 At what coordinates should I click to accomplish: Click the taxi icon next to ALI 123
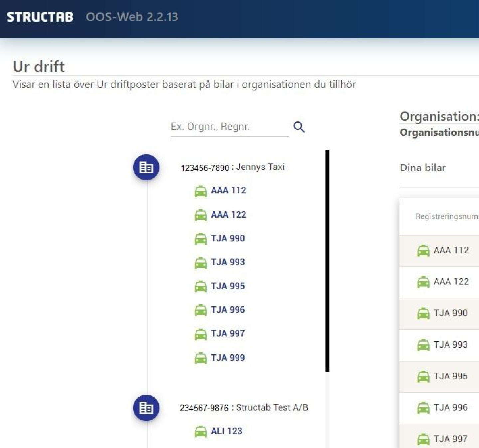click(200, 431)
